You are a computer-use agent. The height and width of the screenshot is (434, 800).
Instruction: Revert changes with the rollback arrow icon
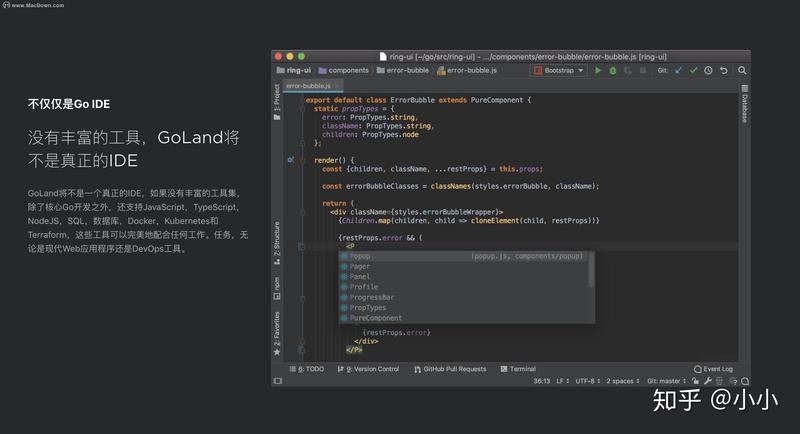coord(723,70)
